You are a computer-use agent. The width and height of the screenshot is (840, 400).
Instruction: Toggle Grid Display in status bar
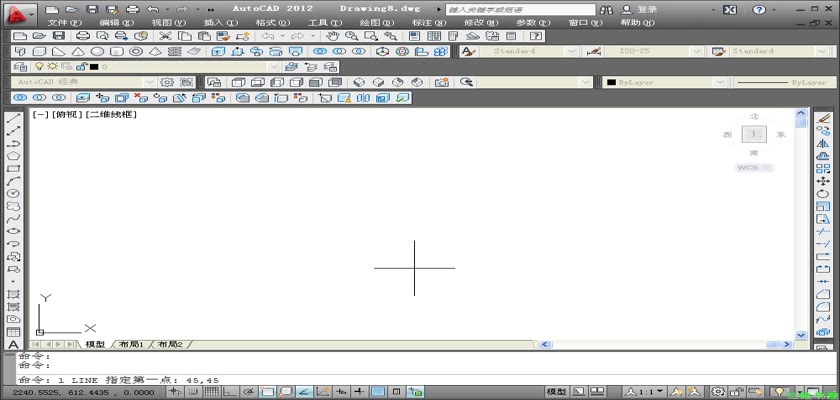point(211,392)
